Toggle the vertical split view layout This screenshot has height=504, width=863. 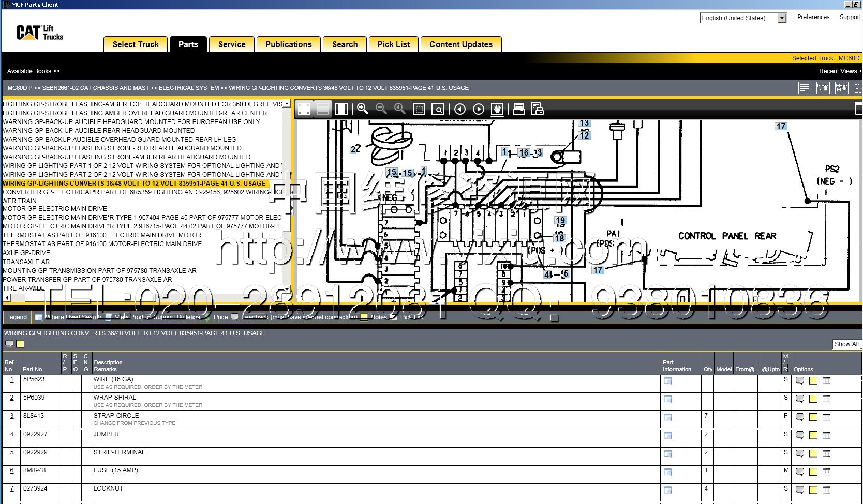pyautogui.click(x=341, y=109)
